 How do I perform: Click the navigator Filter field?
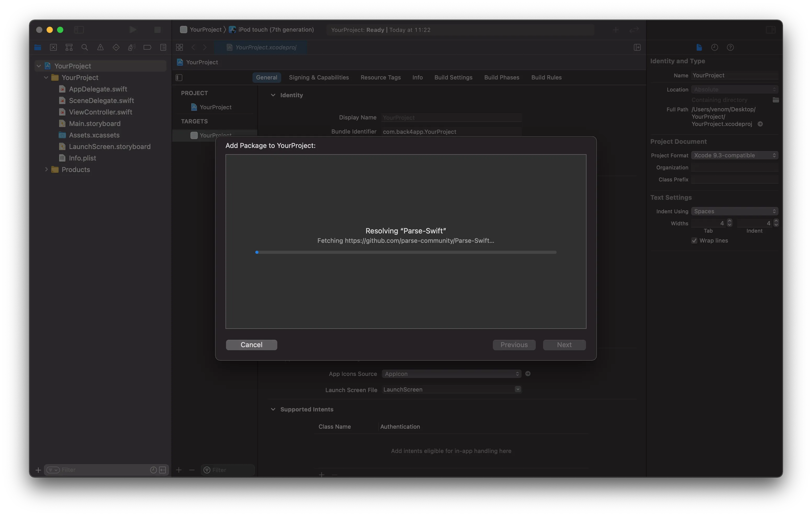pos(106,470)
